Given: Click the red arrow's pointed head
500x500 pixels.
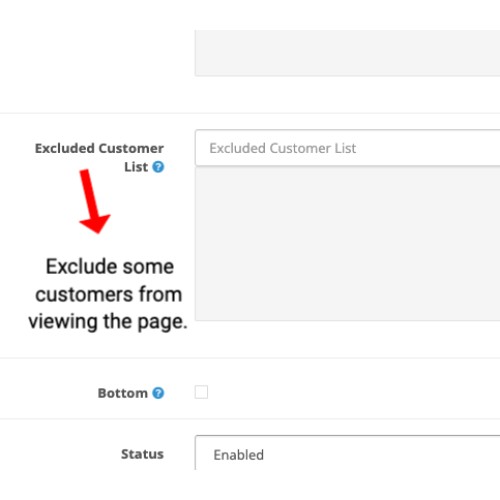Looking at the screenshot, I should click(95, 224).
